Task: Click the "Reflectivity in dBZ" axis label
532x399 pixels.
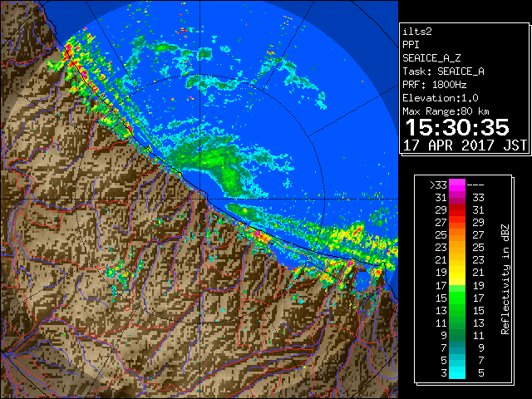Action: click(x=505, y=279)
